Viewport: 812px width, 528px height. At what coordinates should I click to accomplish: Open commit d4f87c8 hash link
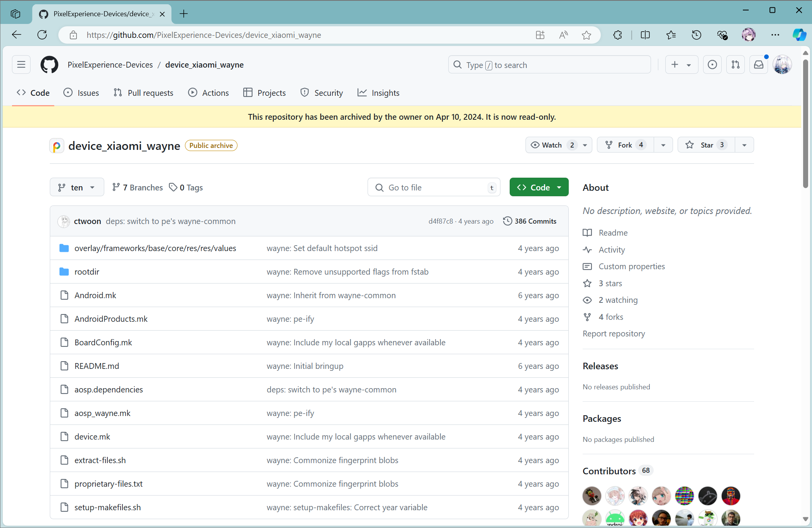pos(441,221)
